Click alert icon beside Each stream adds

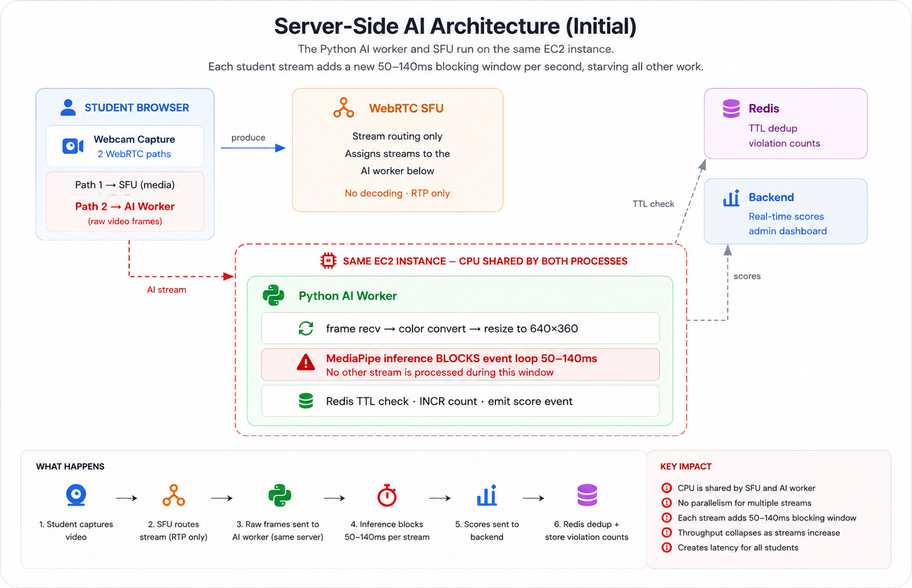tap(667, 517)
